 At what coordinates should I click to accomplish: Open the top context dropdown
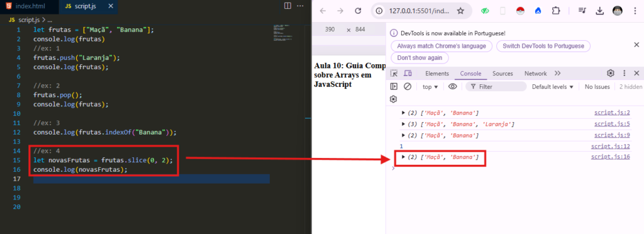click(430, 87)
